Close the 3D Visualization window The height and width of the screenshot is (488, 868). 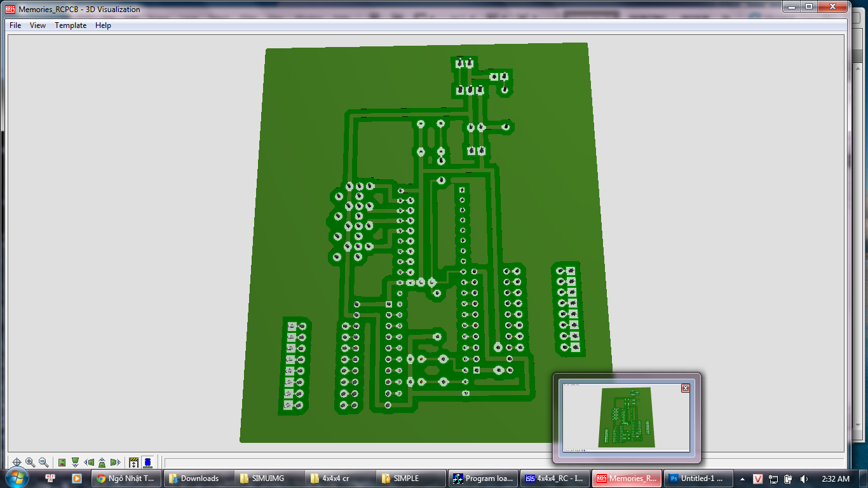833,6
